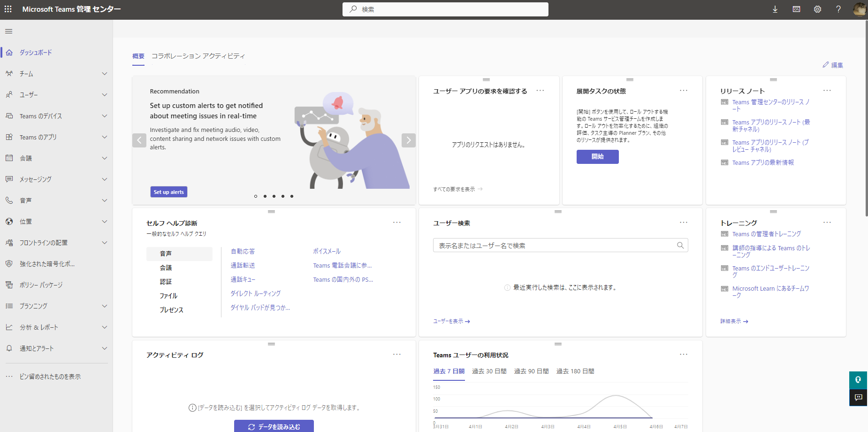
Task: Click the 強化された暗号化 shield icon
Action: click(x=9, y=264)
